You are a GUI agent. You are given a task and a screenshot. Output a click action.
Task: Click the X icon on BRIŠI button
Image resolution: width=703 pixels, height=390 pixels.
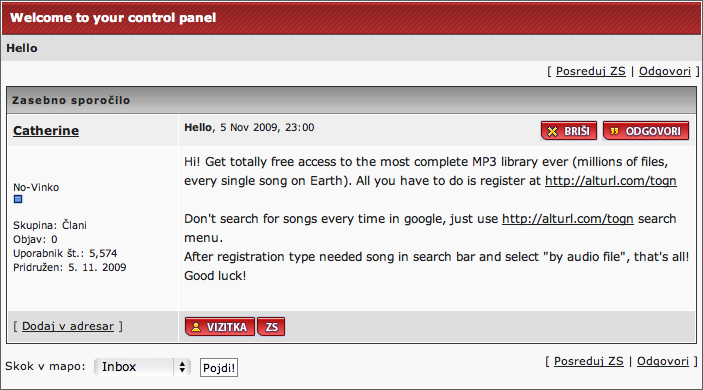point(552,131)
